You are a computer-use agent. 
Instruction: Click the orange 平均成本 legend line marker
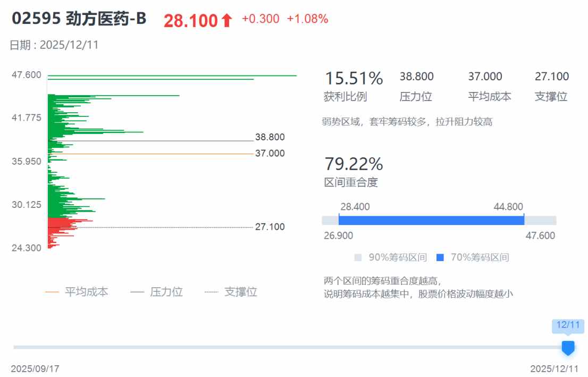52,292
